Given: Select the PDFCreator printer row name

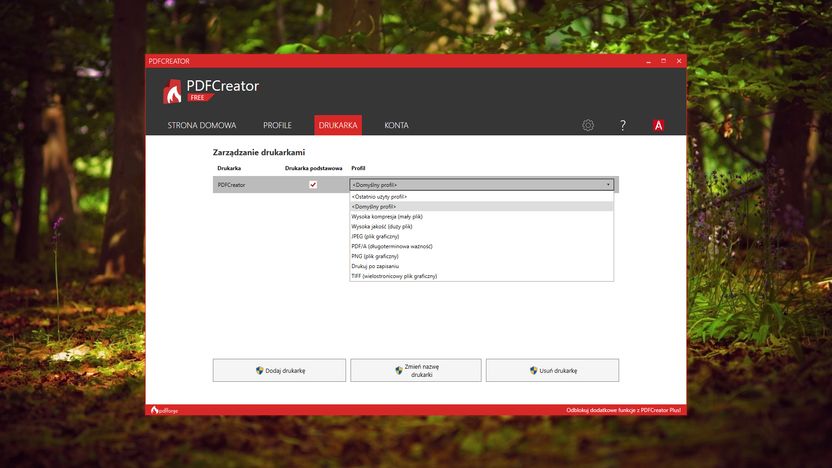Looking at the screenshot, I should 231,185.
